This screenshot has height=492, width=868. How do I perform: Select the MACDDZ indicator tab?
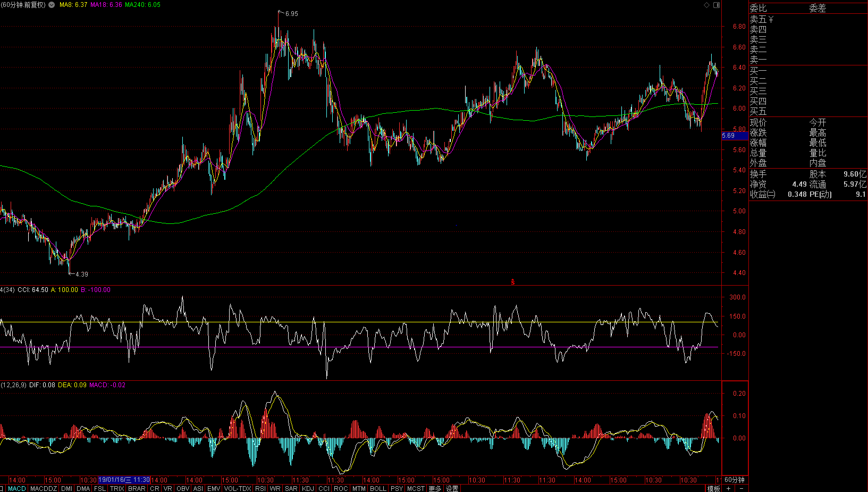44,488
